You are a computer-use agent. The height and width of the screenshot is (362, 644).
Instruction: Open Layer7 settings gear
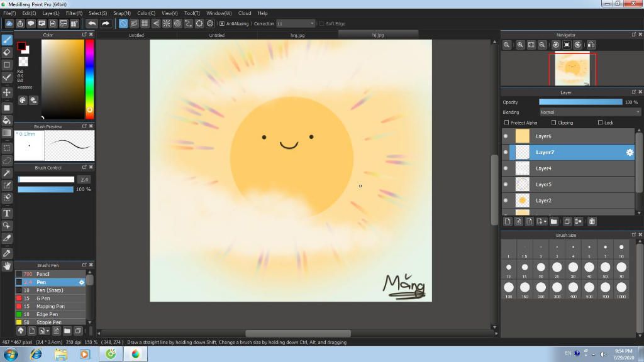tap(630, 152)
